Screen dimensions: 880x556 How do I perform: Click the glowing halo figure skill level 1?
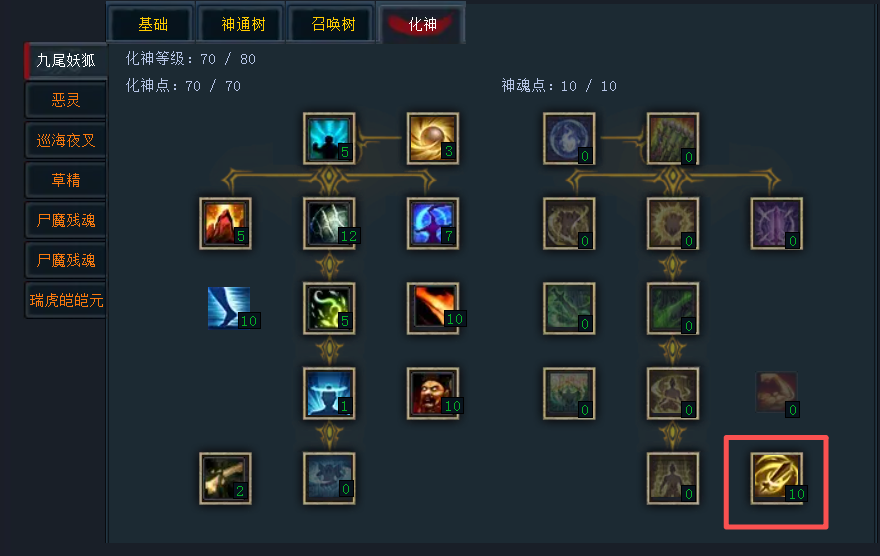tap(329, 393)
